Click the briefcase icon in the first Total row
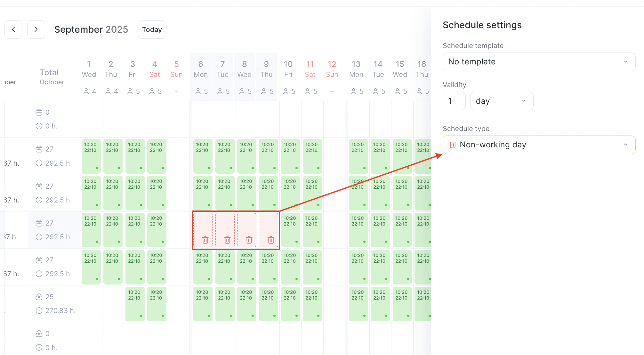644x355 pixels. pos(39,112)
